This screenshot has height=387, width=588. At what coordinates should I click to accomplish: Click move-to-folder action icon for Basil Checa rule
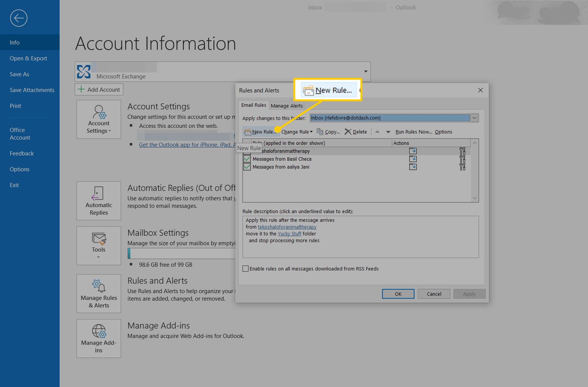point(413,159)
